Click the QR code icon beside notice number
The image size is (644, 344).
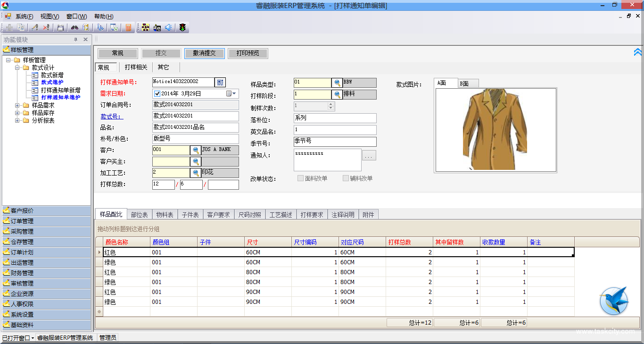[220, 83]
